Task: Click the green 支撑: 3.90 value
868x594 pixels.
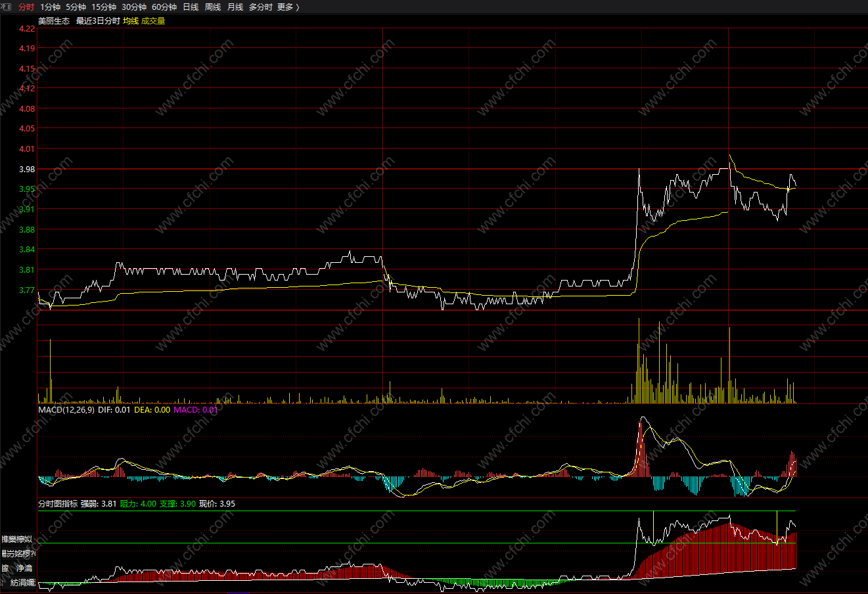Action: click(x=177, y=504)
